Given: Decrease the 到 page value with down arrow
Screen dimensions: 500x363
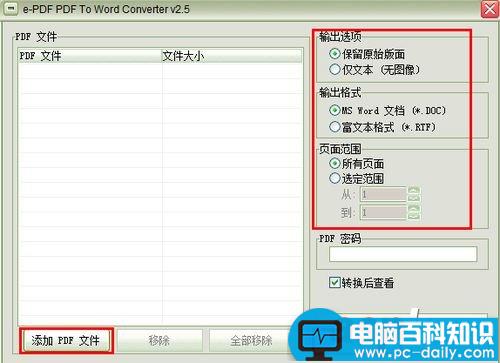Looking at the screenshot, I should (414, 216).
